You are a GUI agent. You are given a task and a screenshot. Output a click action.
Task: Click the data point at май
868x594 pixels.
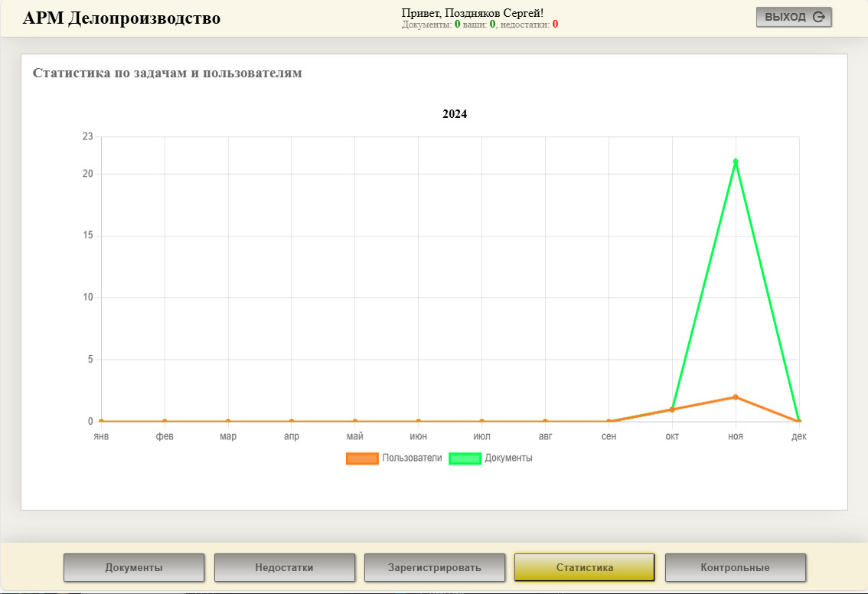click(x=355, y=421)
